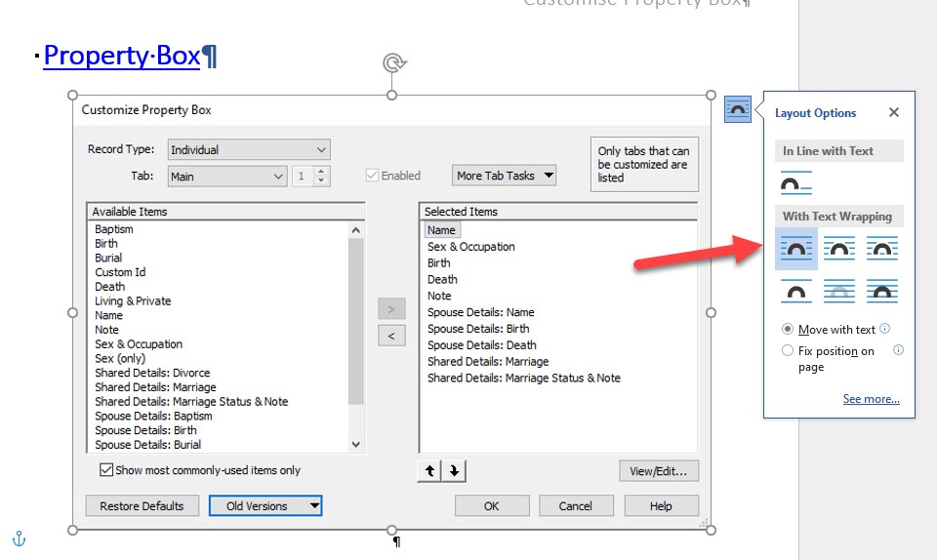The height and width of the screenshot is (560, 937).
Task: Click the tab number stepper down arrow
Action: pos(321,180)
